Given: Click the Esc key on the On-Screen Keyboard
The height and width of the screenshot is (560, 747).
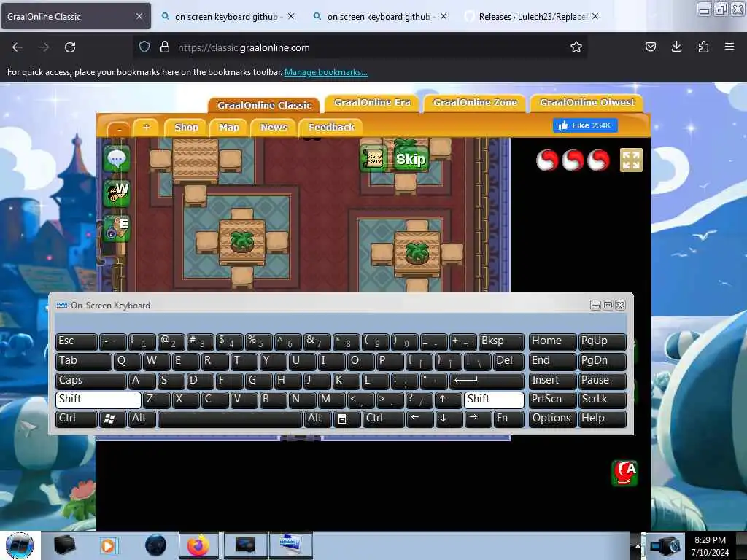Looking at the screenshot, I should tap(76, 341).
